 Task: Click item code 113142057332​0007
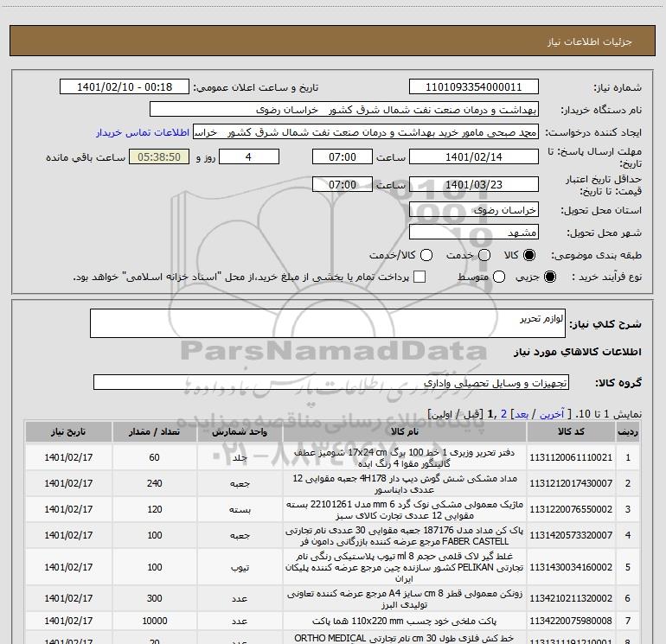click(571, 535)
